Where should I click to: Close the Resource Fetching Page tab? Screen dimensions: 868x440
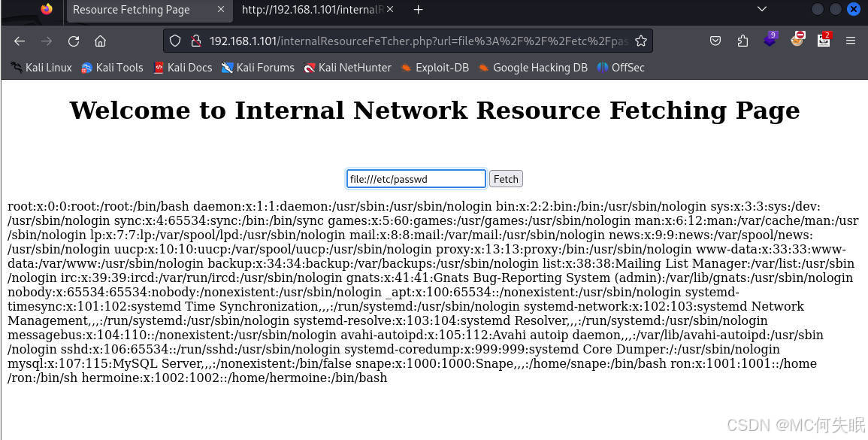click(x=220, y=10)
